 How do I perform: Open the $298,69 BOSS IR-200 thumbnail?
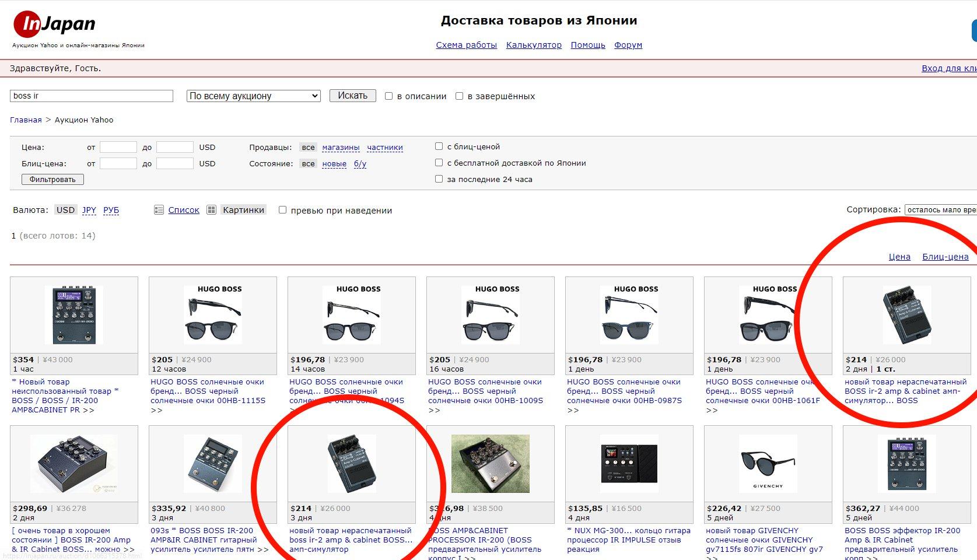pyautogui.click(x=74, y=464)
